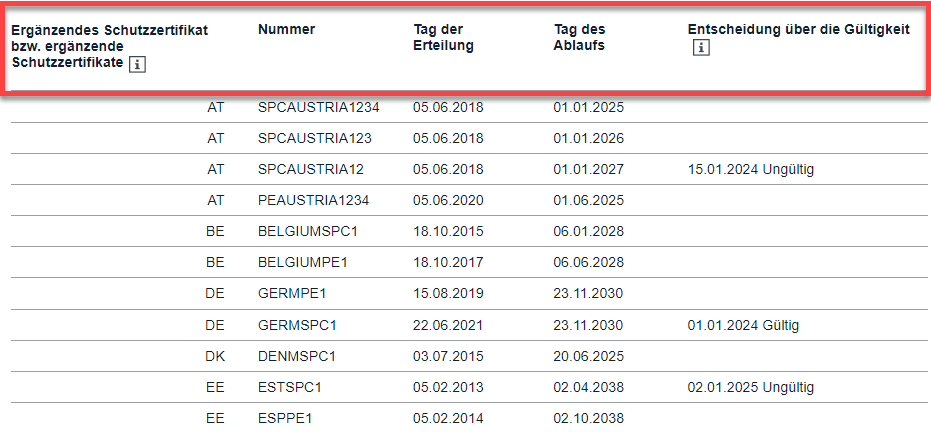Open the BELGIUMSPC1 entry
Viewport: 931px width, 432px height.
click(307, 231)
